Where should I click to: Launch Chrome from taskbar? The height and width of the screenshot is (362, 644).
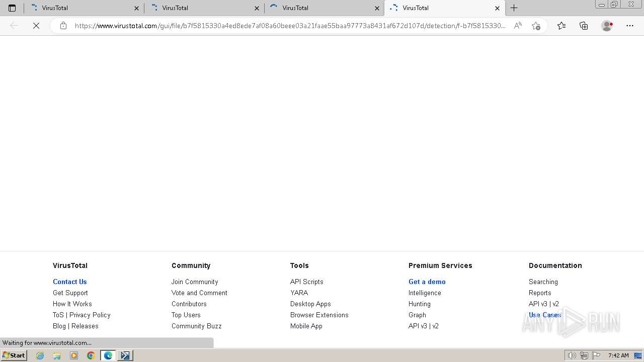pos(91,355)
